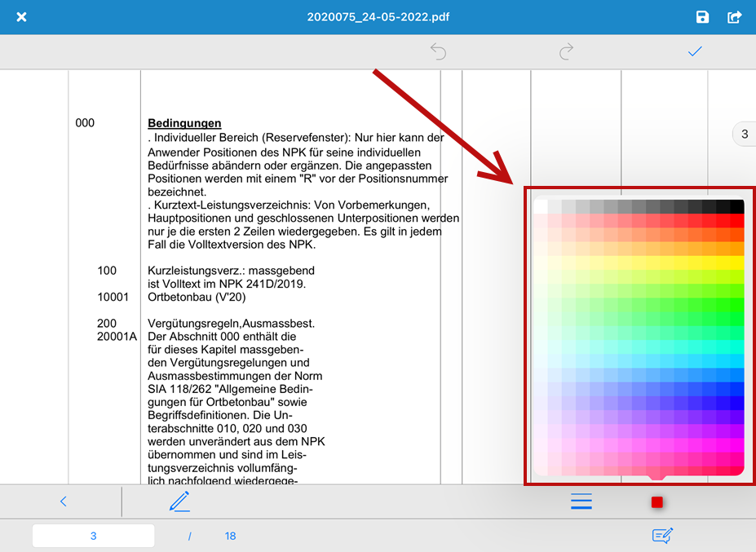This screenshot has width=756, height=552.
Task: Open the note editing icon
Action: 662,536
